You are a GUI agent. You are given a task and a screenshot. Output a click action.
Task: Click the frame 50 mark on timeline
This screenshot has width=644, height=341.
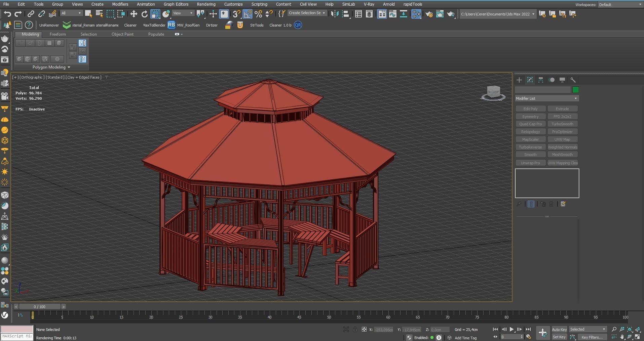tap(329, 317)
